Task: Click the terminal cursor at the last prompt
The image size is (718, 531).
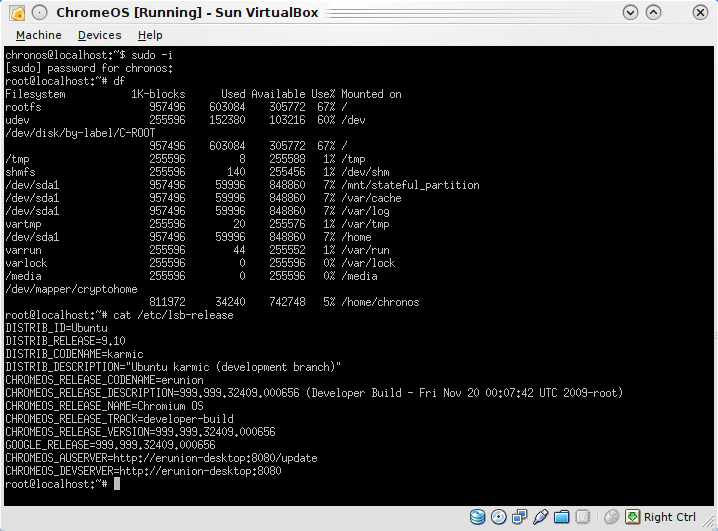Action: click(x=117, y=484)
